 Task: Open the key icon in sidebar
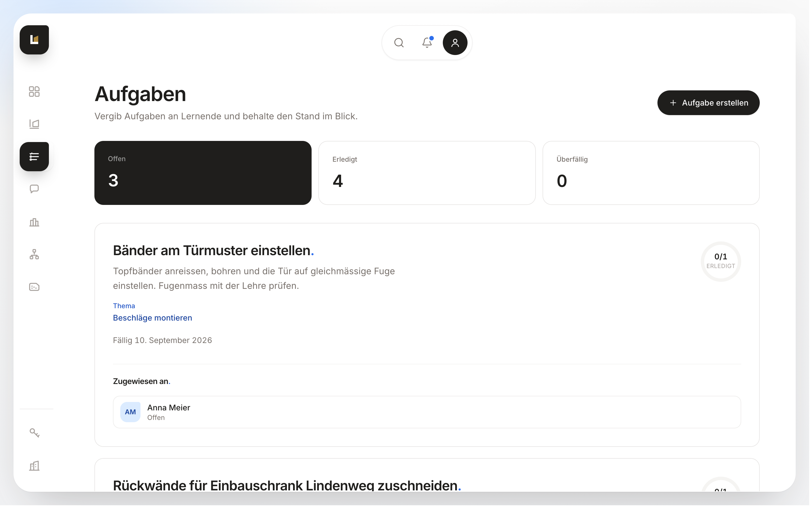[x=34, y=433]
